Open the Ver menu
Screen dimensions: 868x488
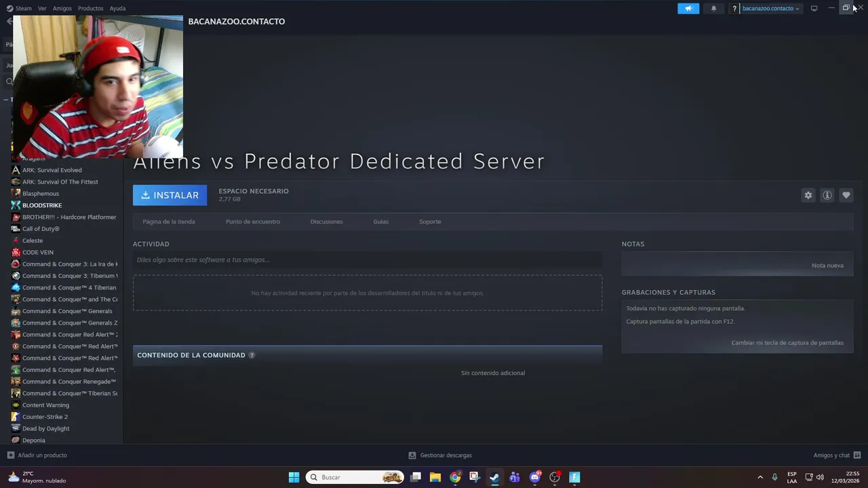42,8
